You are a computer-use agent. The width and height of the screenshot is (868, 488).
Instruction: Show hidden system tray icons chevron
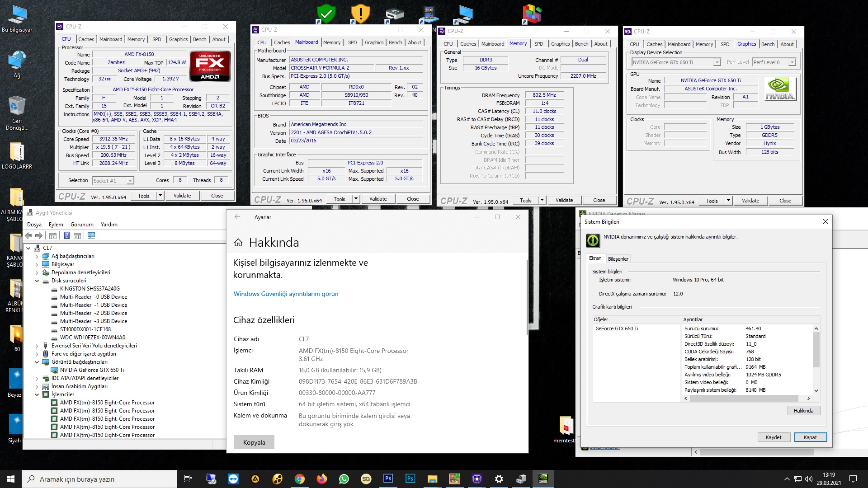[787, 479]
